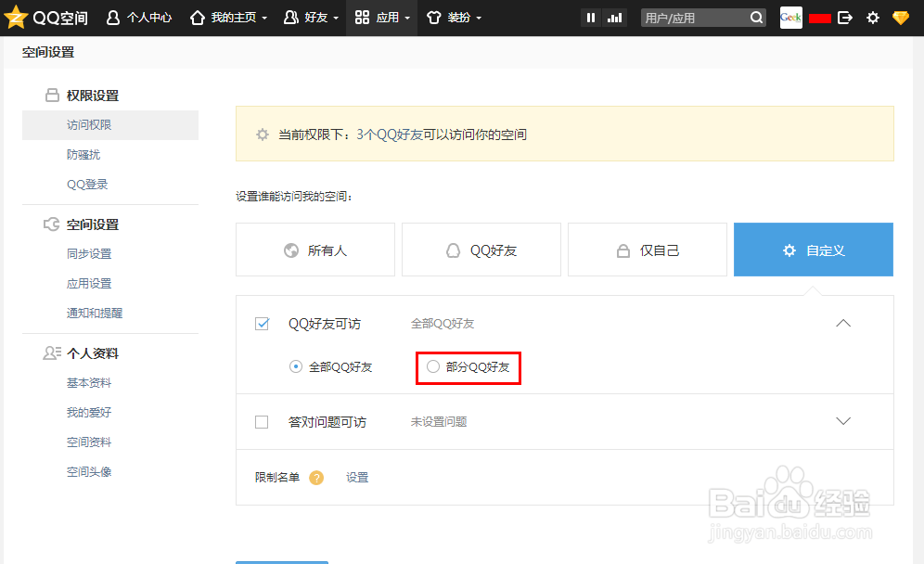The width and height of the screenshot is (924, 564).
Task: Select the 全部QQ好友 radio button
Action: [x=296, y=366]
